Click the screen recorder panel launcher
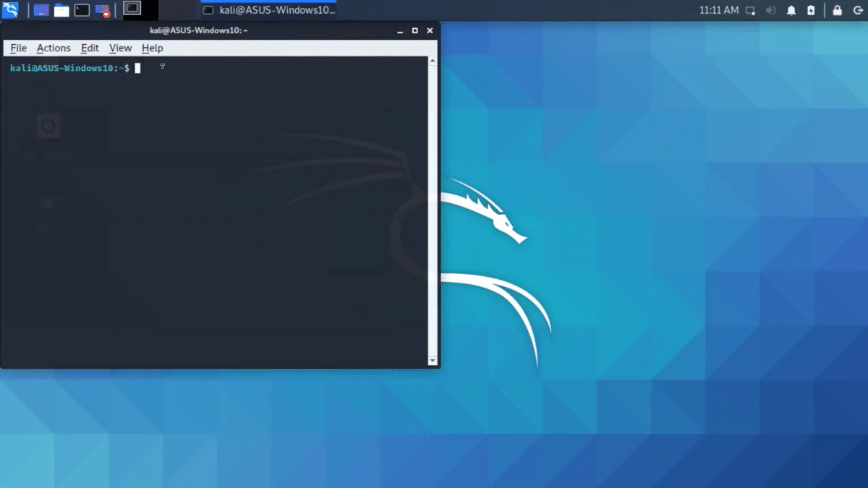 (x=103, y=10)
